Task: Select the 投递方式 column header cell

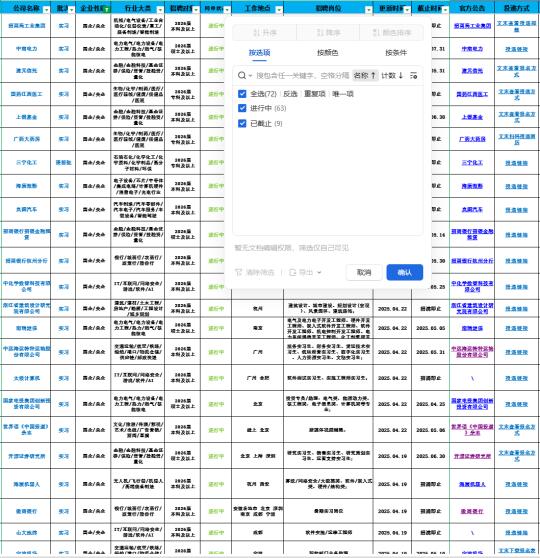Action: pyautogui.click(x=517, y=8)
